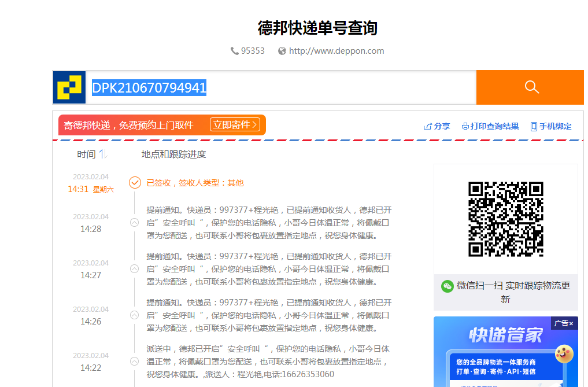This screenshot has width=588, height=387.
Task: Click the phone icon beside 手机绑定
Action: [x=534, y=127]
